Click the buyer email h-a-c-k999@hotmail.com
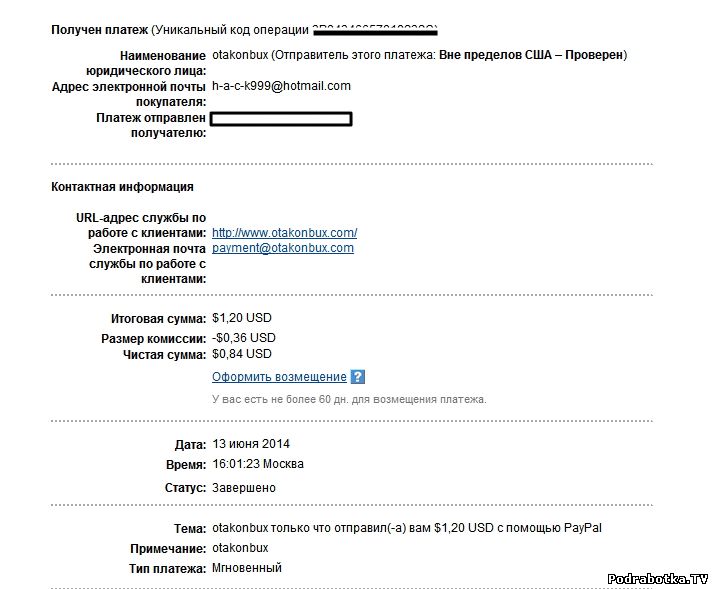 tap(281, 86)
